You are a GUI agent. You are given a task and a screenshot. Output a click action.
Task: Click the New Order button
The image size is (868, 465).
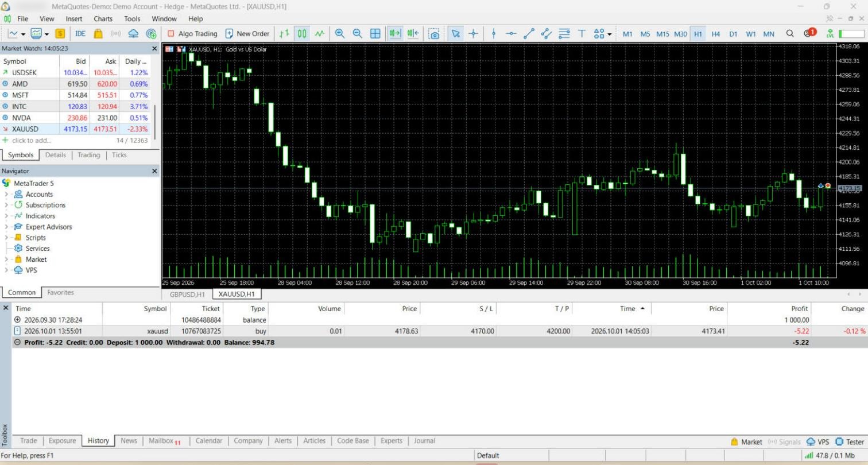247,33
